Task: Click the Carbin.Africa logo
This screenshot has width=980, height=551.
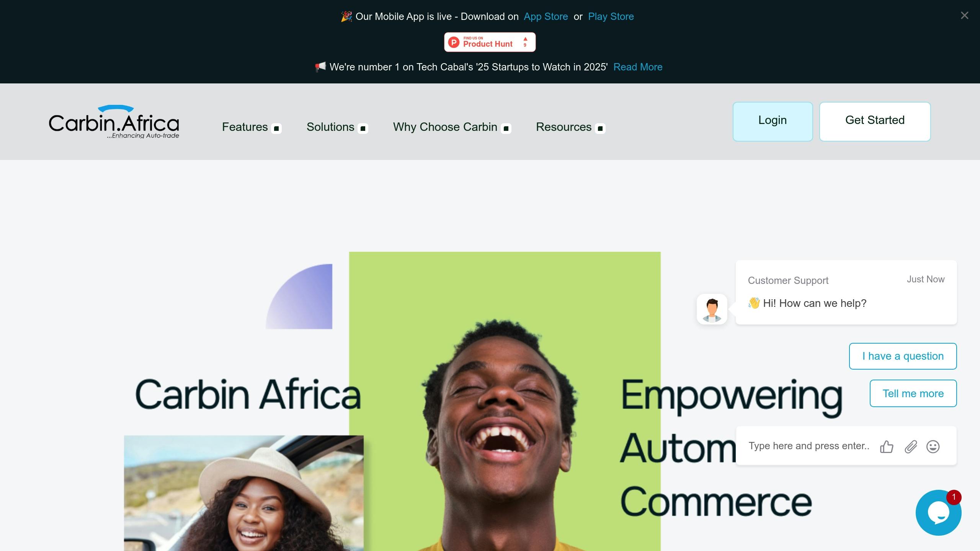Action: (114, 122)
